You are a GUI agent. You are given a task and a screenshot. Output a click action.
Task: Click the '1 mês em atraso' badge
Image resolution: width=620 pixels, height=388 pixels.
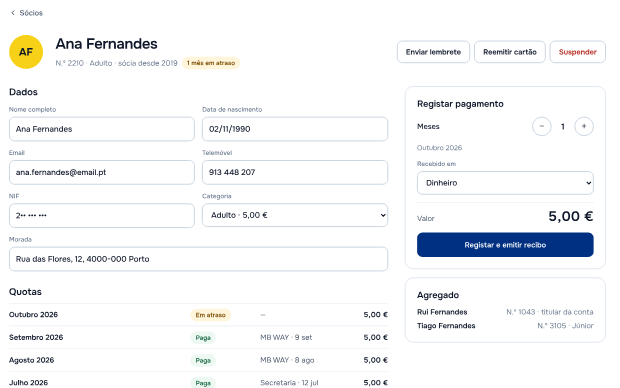(x=211, y=63)
